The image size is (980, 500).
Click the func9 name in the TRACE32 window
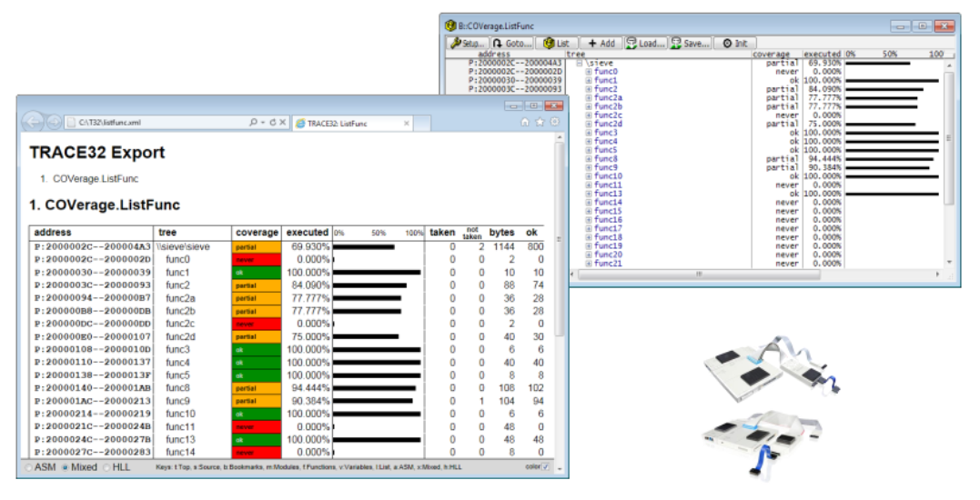pyautogui.click(x=606, y=168)
